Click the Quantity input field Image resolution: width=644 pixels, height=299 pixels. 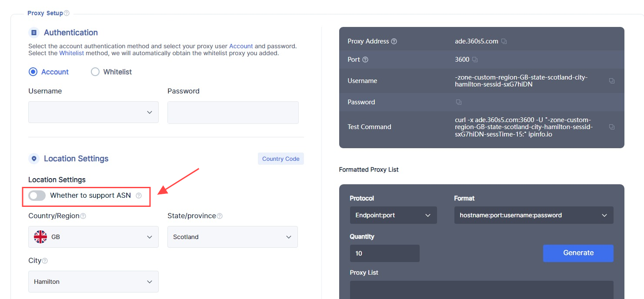(384, 253)
